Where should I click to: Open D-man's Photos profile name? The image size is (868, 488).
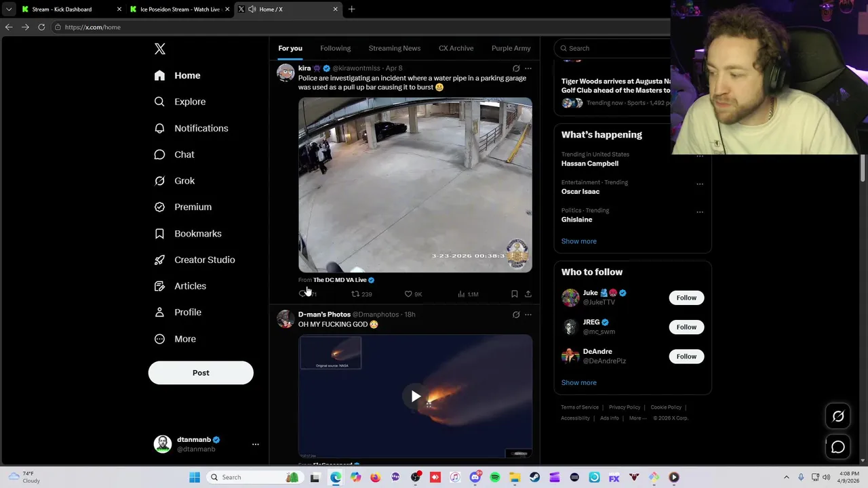pyautogui.click(x=324, y=314)
